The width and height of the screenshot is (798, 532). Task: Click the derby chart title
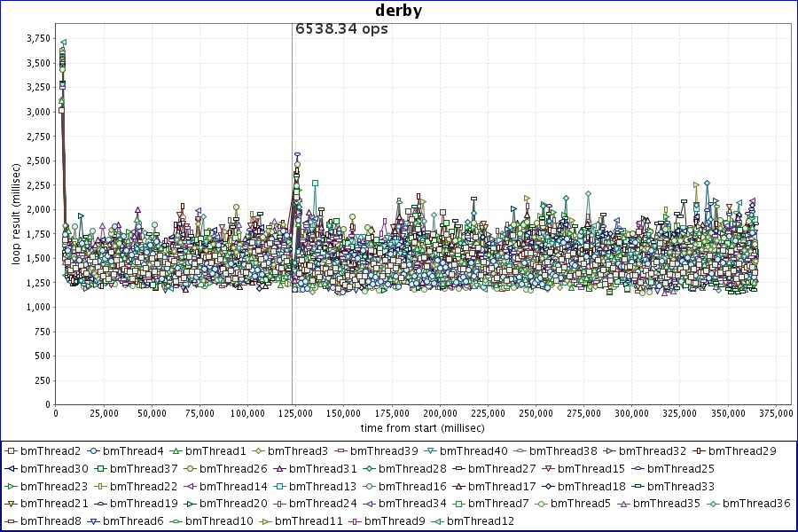pos(398,11)
